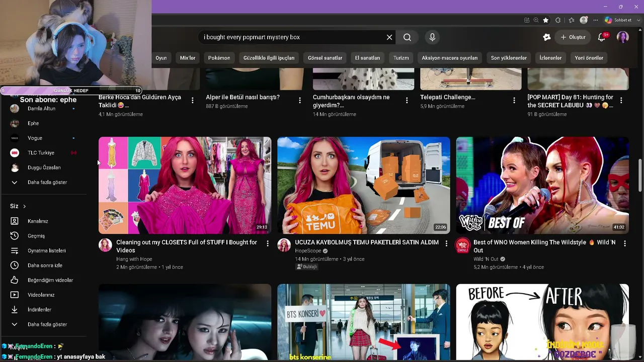
Task: Open menu for Cleaning out my CLOSETS video
Action: [268, 243]
